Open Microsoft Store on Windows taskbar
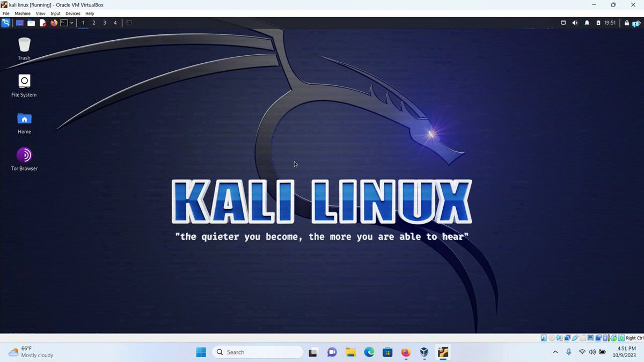This screenshot has width=644, height=362. (x=387, y=352)
